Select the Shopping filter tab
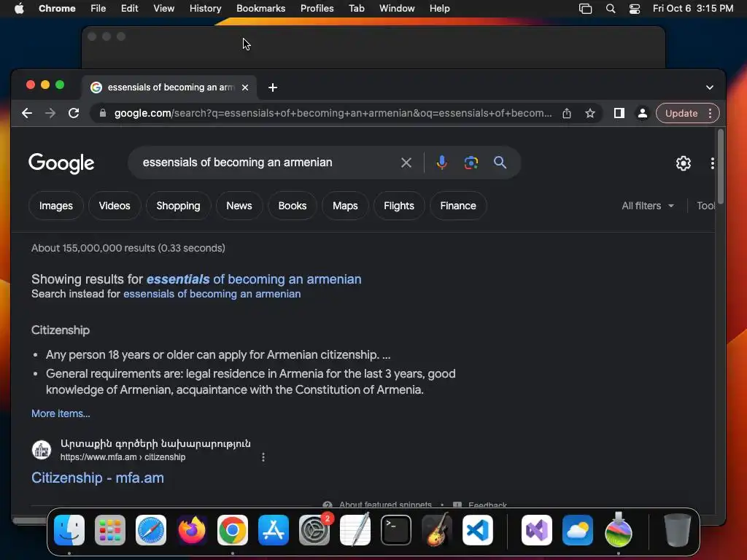This screenshot has width=747, height=560. pos(178,206)
